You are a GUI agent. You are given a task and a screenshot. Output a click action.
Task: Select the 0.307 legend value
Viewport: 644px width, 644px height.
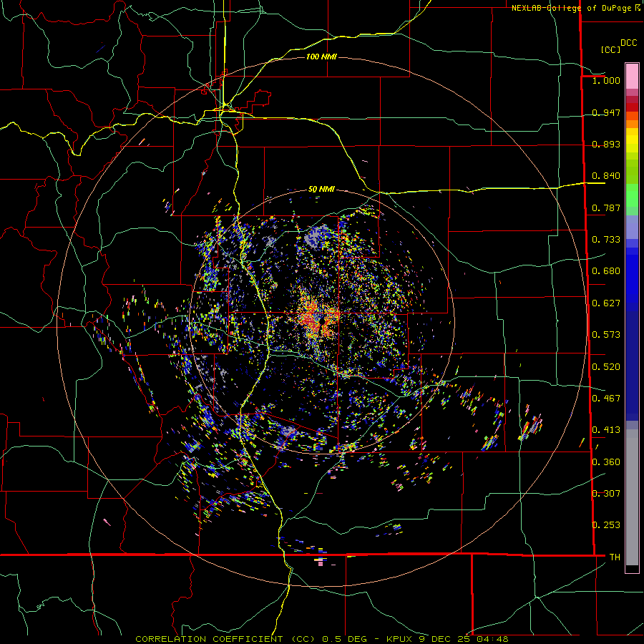pyautogui.click(x=606, y=494)
